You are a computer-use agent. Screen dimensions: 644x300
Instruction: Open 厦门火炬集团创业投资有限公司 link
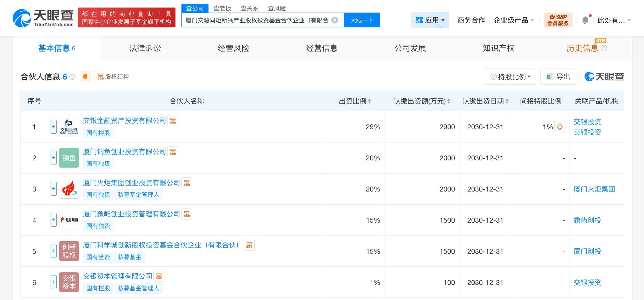point(131,183)
